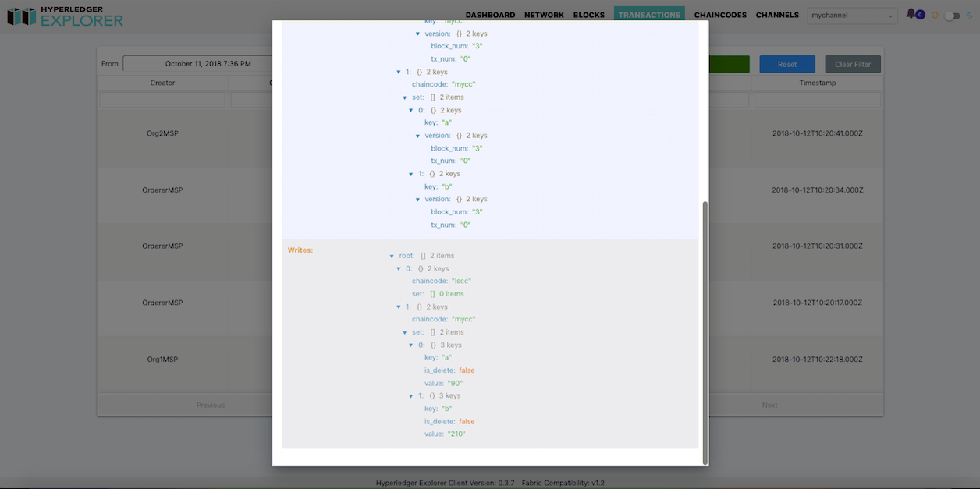Collapse the version object for key "a"
This screenshot has height=489, width=980.
pos(418,135)
